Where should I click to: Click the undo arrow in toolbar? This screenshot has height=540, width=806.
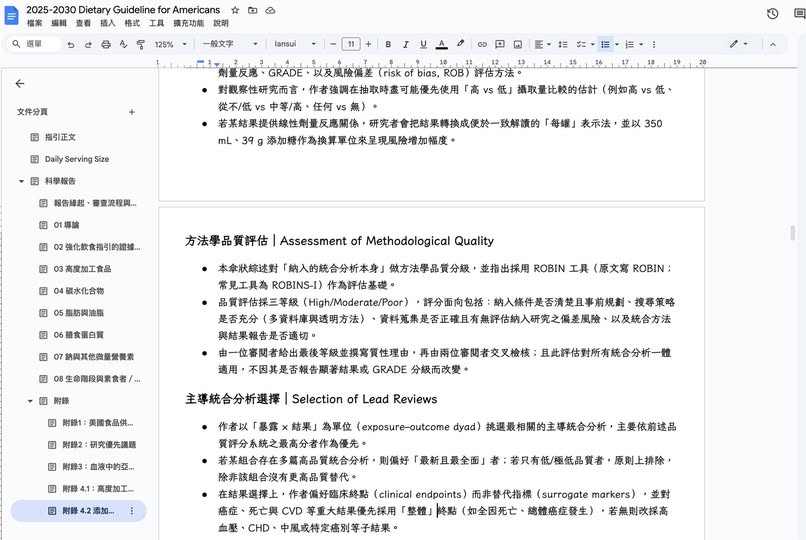click(71, 44)
